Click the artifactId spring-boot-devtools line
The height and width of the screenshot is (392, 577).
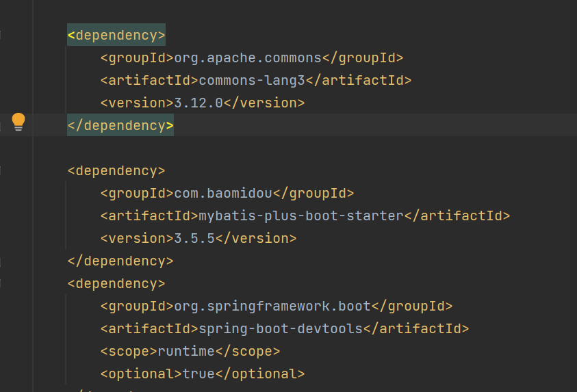coord(285,328)
